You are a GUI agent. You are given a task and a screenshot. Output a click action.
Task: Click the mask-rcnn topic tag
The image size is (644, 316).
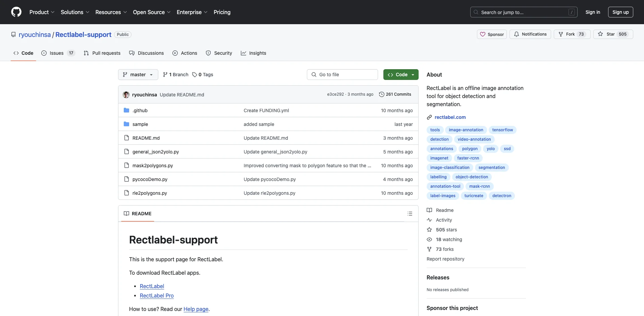[x=480, y=186]
